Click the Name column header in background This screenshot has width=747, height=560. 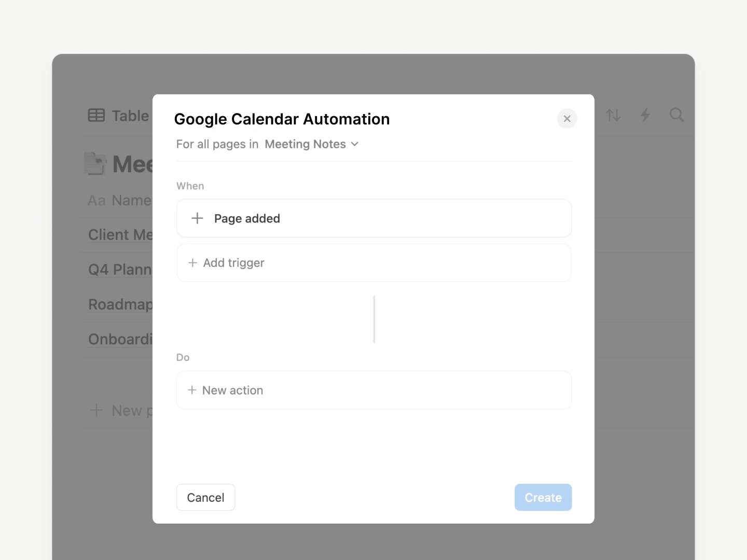coord(119,200)
